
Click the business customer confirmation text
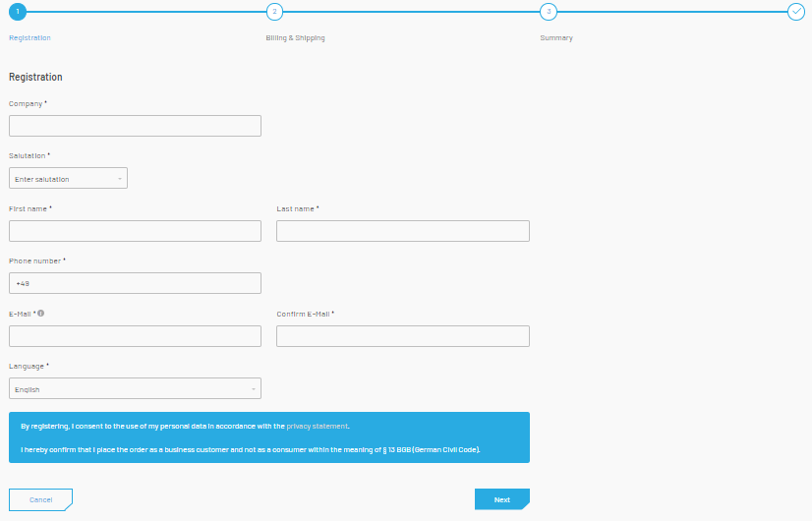[251, 449]
